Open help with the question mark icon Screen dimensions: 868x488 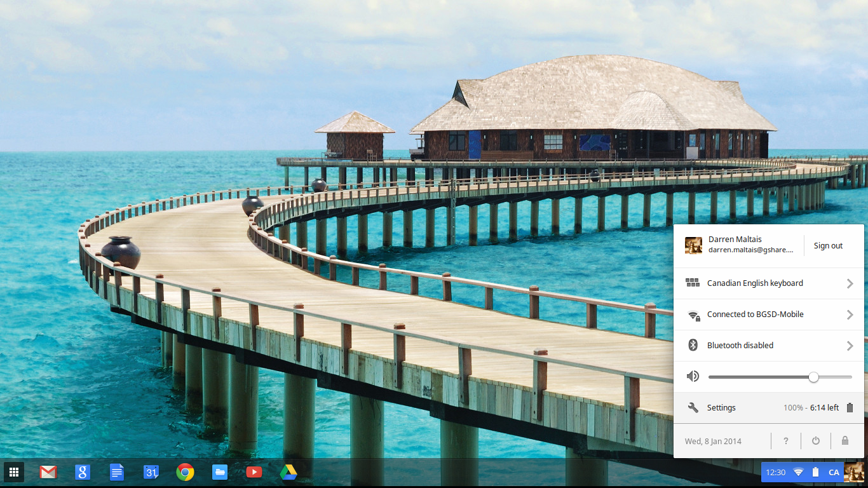(786, 441)
